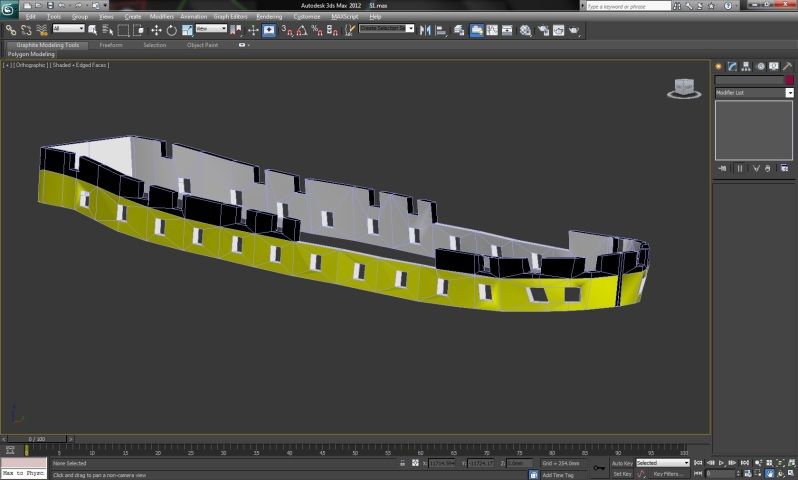Open Schematic View icon

507,31
